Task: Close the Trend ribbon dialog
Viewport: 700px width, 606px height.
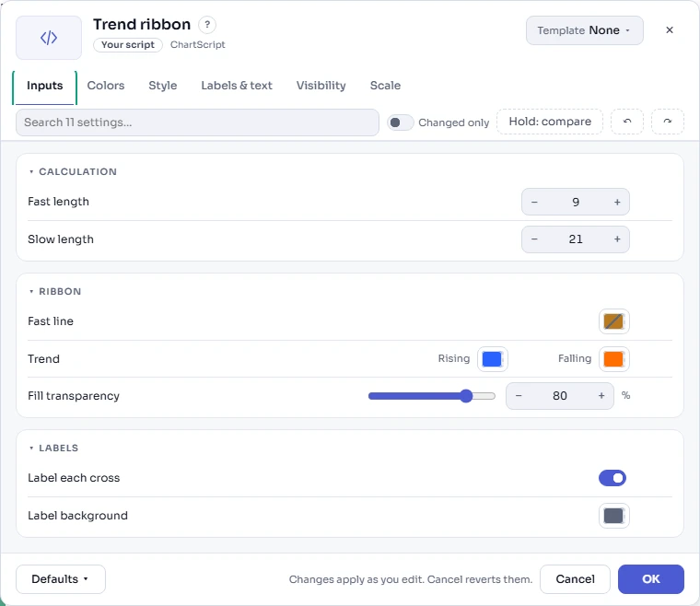Action: (670, 29)
